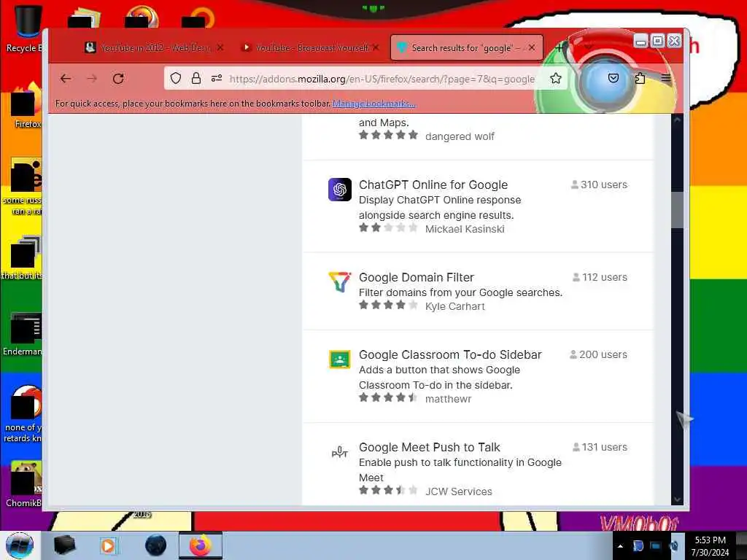View site security padlock info

pyautogui.click(x=196, y=79)
